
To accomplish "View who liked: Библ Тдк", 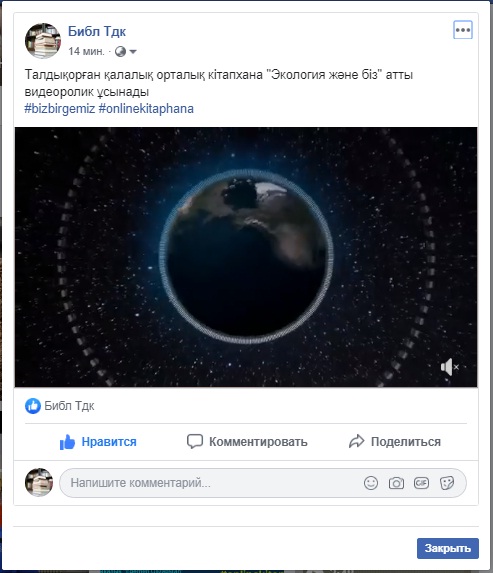I will coord(69,406).
